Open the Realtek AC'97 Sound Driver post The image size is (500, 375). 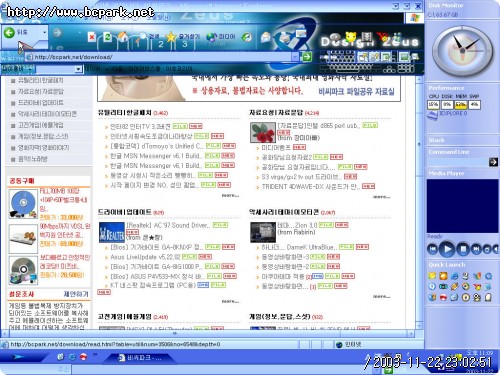(168, 225)
